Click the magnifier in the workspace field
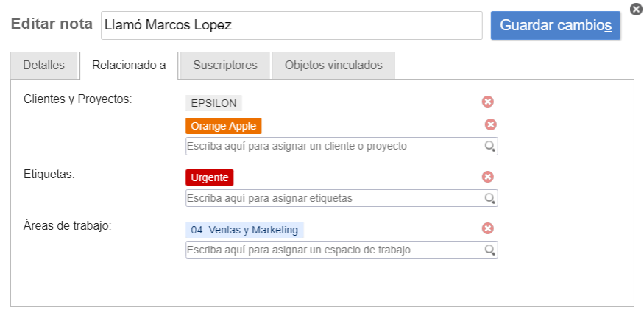Image resolution: width=644 pixels, height=313 pixels. point(489,250)
